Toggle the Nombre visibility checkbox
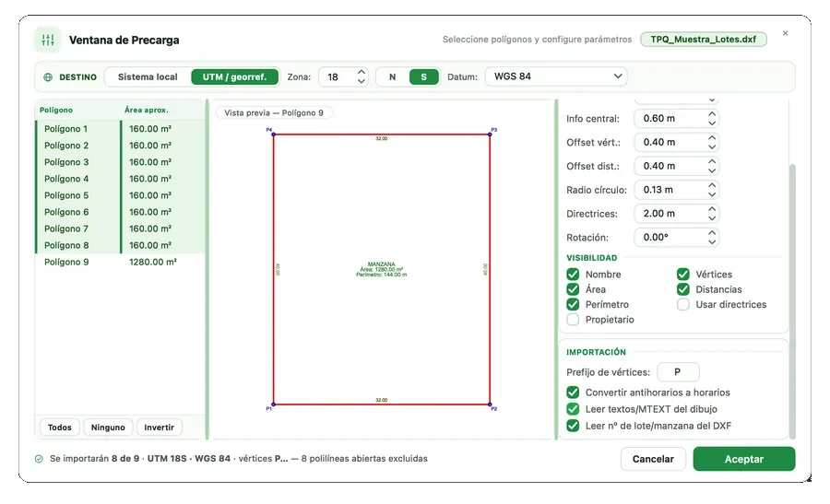Screen dimensions: 830x504 [573, 275]
